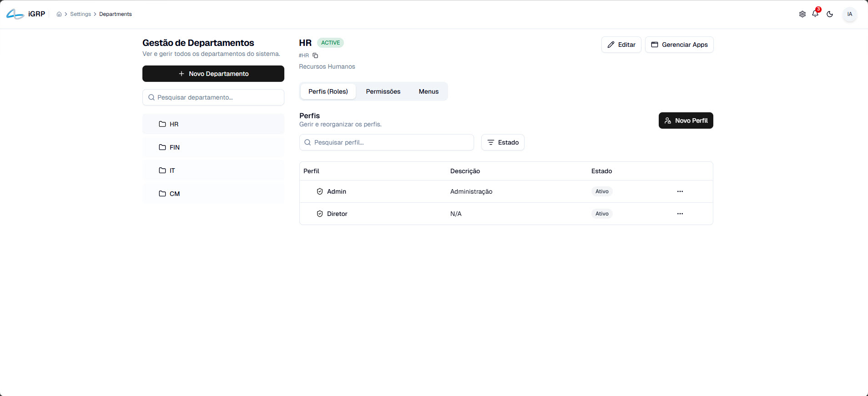Select the IT department name
The height and width of the screenshot is (396, 868).
coord(172,170)
